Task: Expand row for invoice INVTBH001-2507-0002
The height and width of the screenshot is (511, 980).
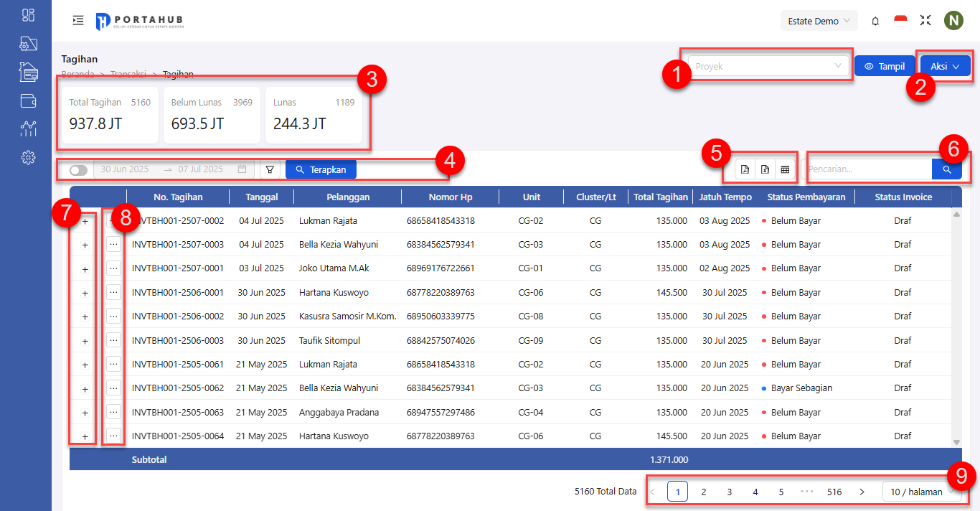Action: click(85, 222)
